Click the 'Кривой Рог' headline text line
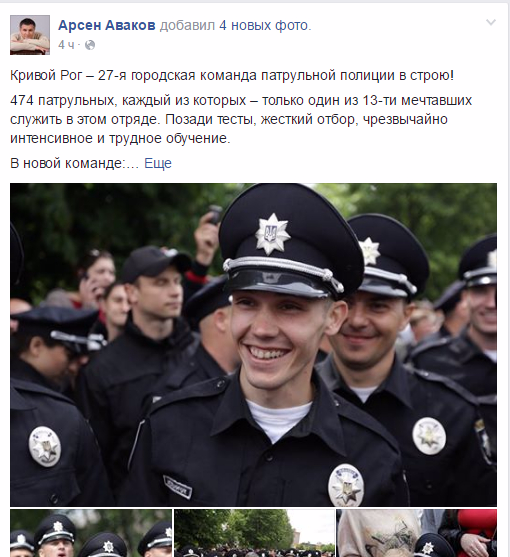 point(232,75)
